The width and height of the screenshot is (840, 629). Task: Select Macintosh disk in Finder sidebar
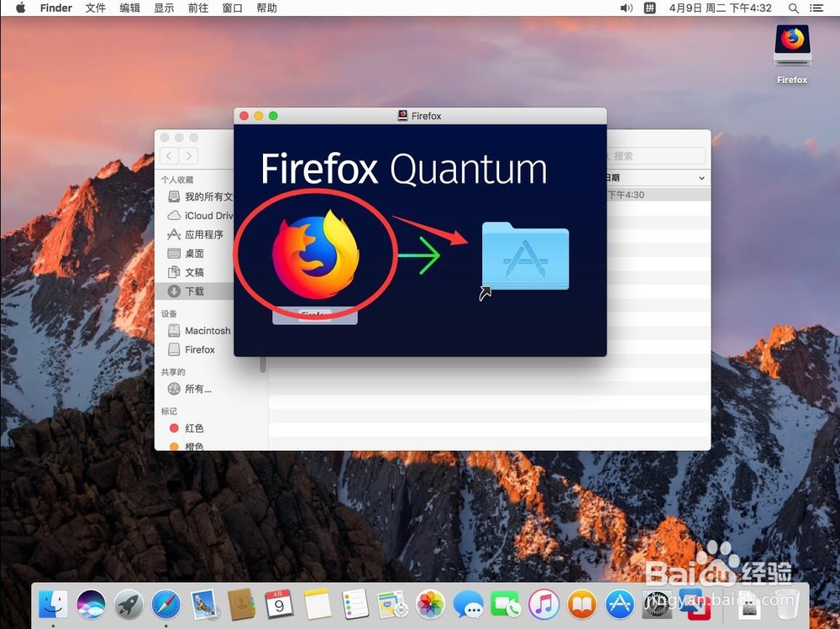(198, 331)
